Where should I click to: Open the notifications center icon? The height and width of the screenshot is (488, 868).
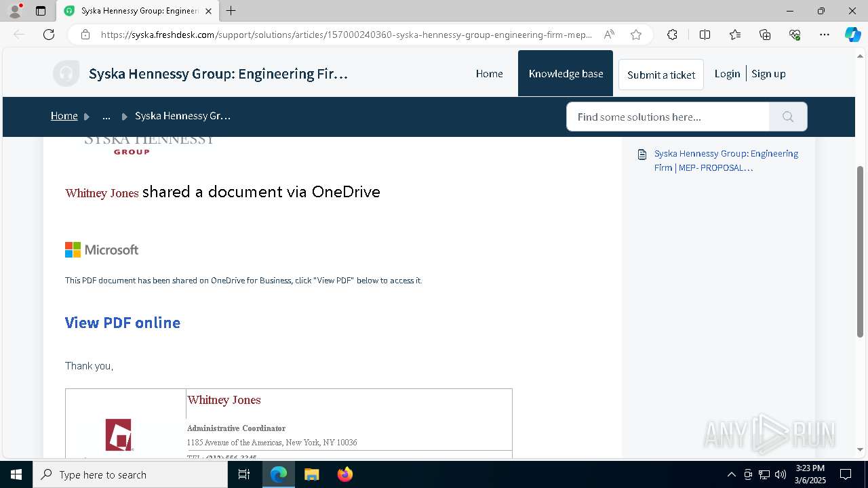pyautogui.click(x=846, y=474)
